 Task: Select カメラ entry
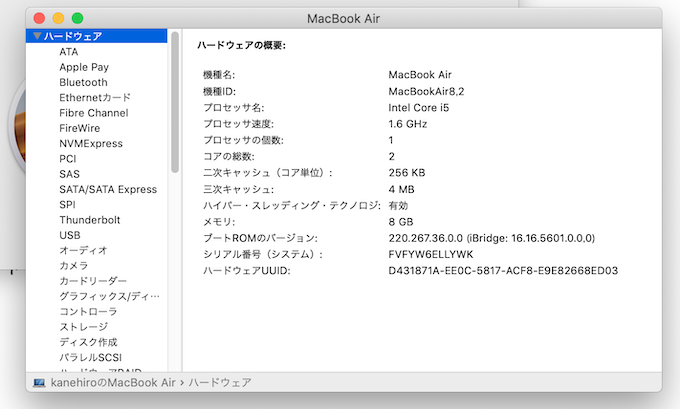pos(74,265)
